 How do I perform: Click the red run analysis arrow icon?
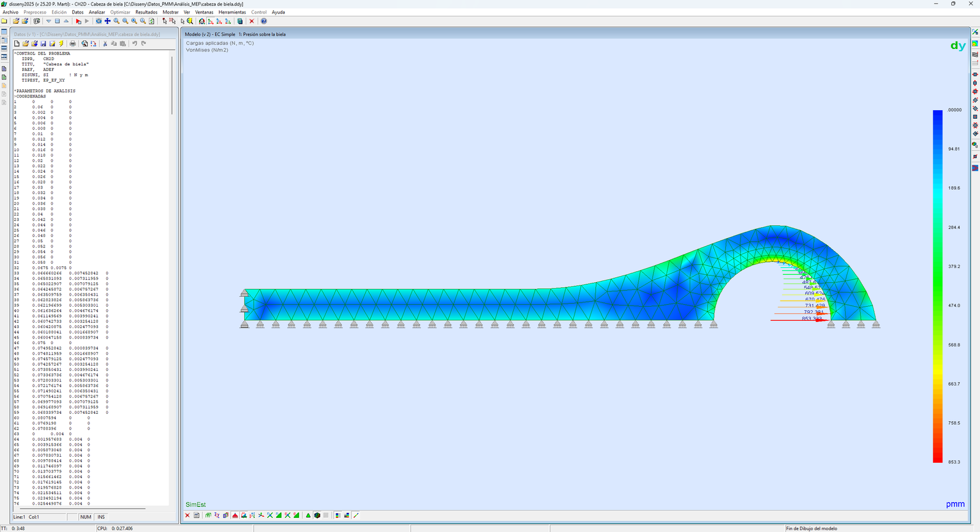78,21
